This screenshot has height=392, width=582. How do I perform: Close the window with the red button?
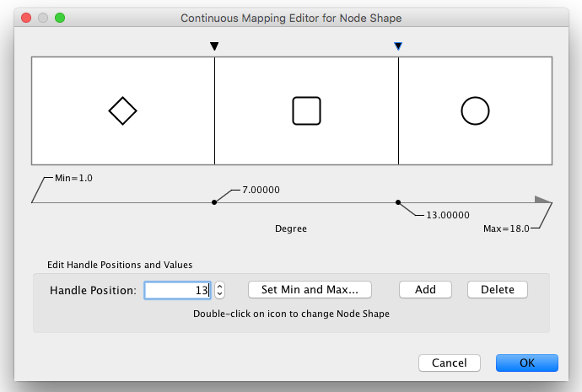(x=25, y=17)
